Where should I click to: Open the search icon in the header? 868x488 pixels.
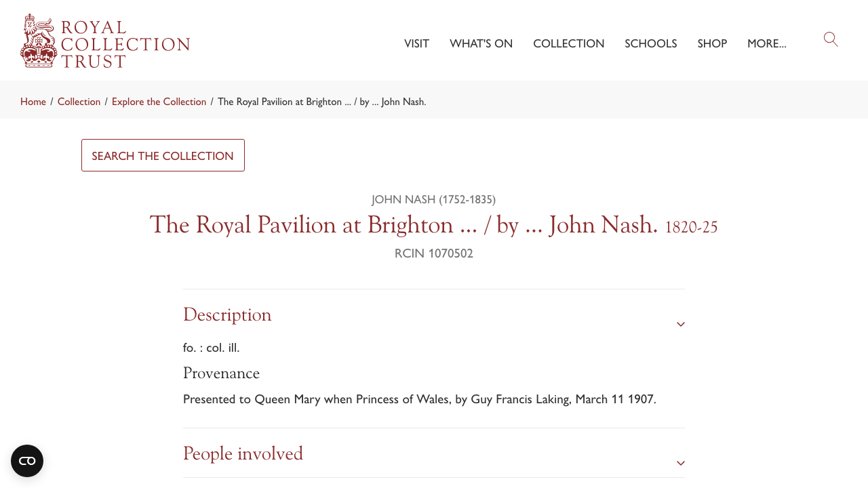pyautogui.click(x=831, y=39)
